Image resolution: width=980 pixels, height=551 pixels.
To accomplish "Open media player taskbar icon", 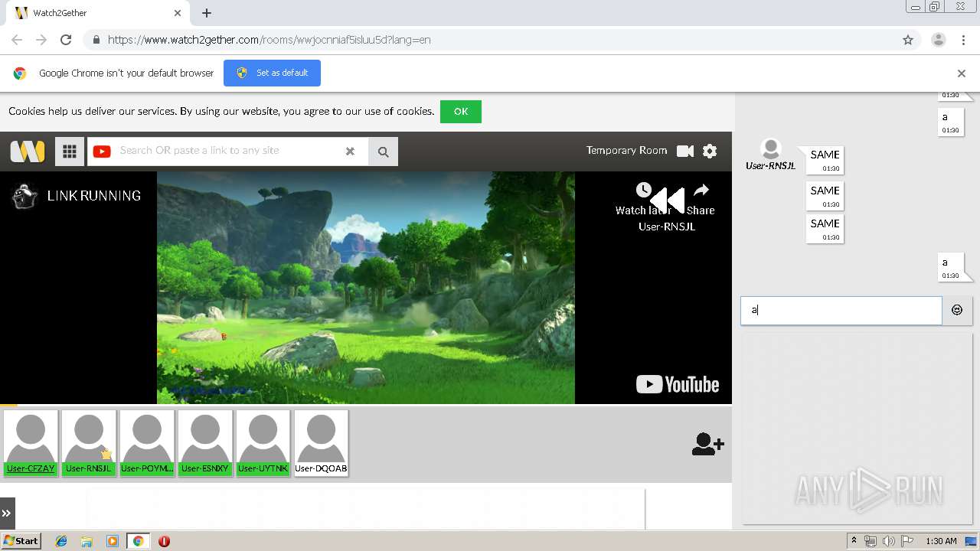I will tap(113, 541).
